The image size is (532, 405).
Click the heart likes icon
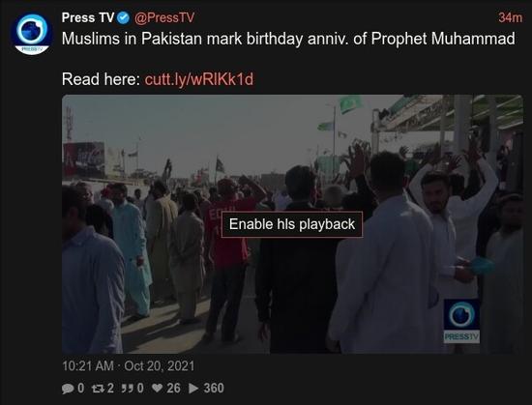(x=157, y=388)
